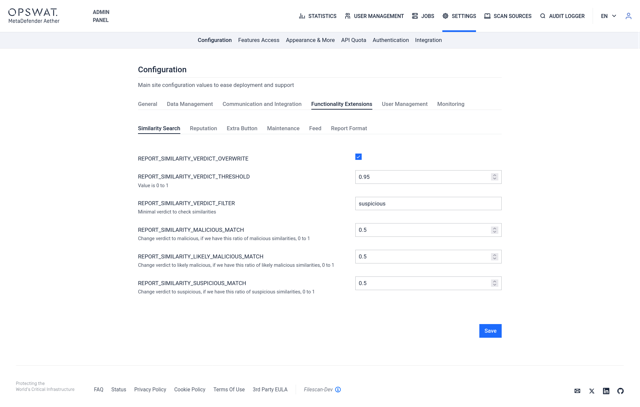Click the malicious match stepper arrows
This screenshot has width=640, height=407.
[x=494, y=230]
